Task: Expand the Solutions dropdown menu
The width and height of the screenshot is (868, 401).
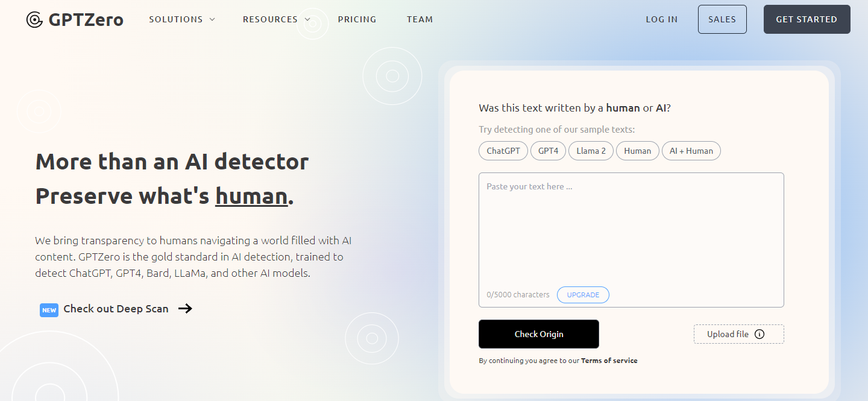Action: (x=182, y=19)
